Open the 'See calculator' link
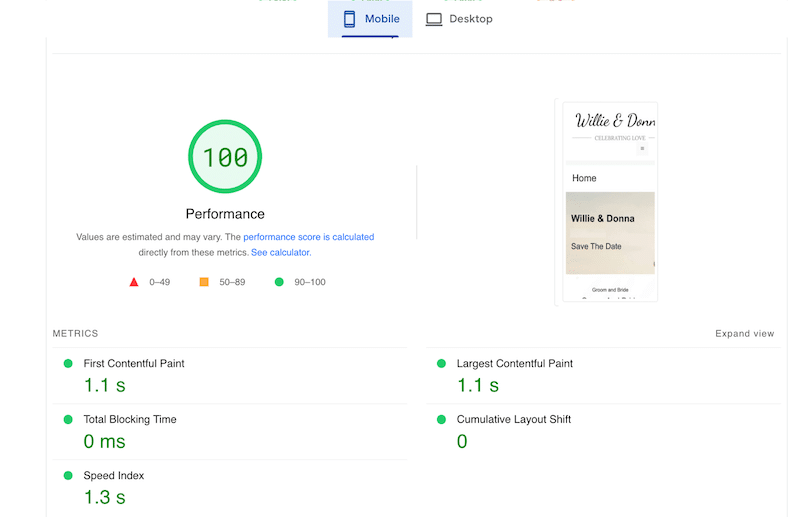This screenshot has width=800, height=517. pyautogui.click(x=280, y=253)
